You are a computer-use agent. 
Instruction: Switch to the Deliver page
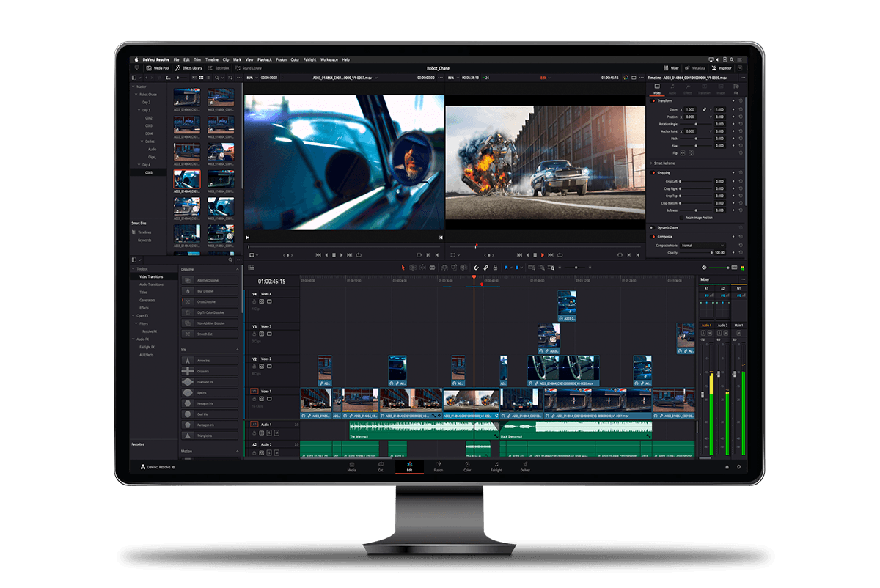tap(525, 466)
